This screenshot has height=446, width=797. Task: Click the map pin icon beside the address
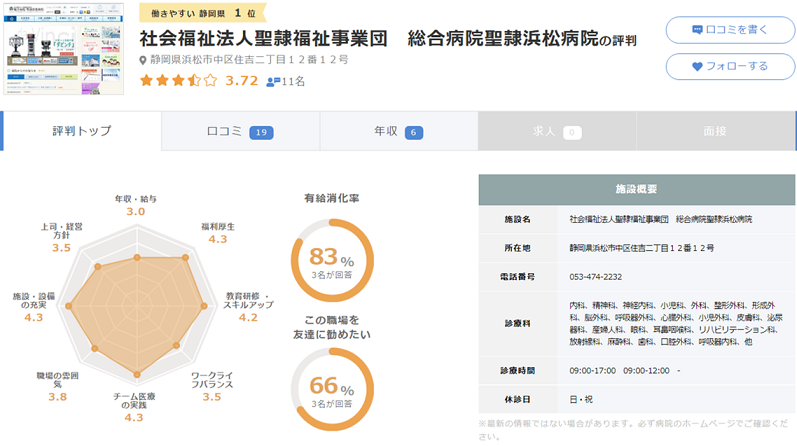point(143,61)
